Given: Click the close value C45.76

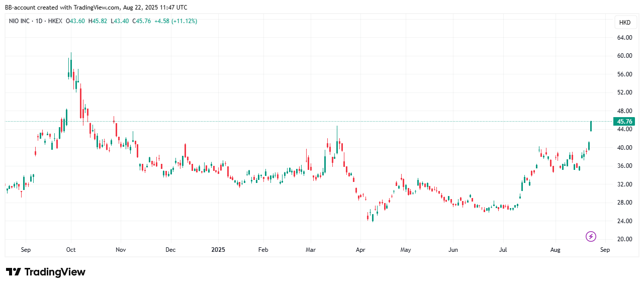Looking at the screenshot, I should pos(142,21).
